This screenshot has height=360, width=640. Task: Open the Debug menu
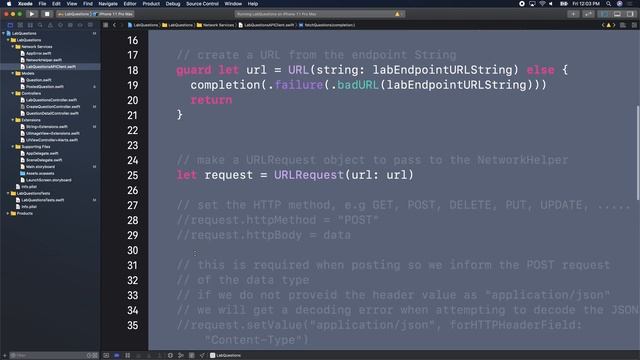pos(173,4)
